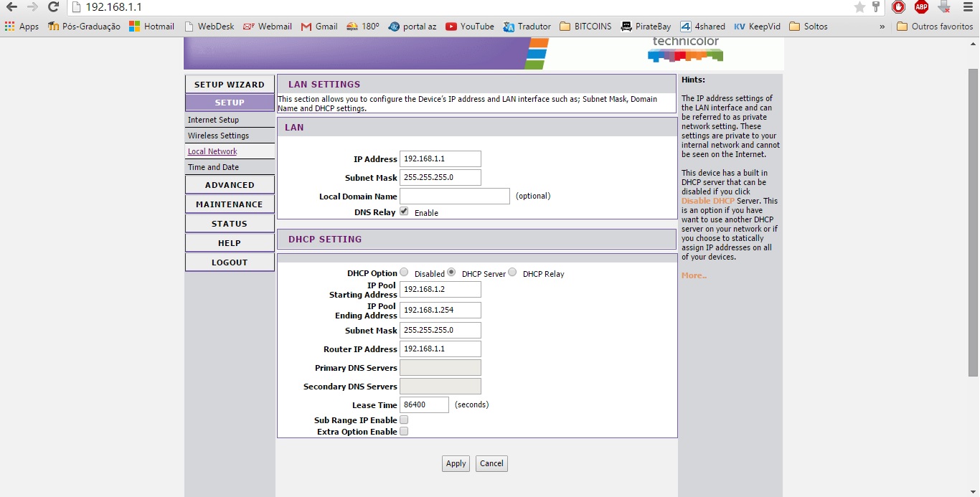Select the DHCP Server radio option
This screenshot has height=497, width=980.
[x=451, y=273]
